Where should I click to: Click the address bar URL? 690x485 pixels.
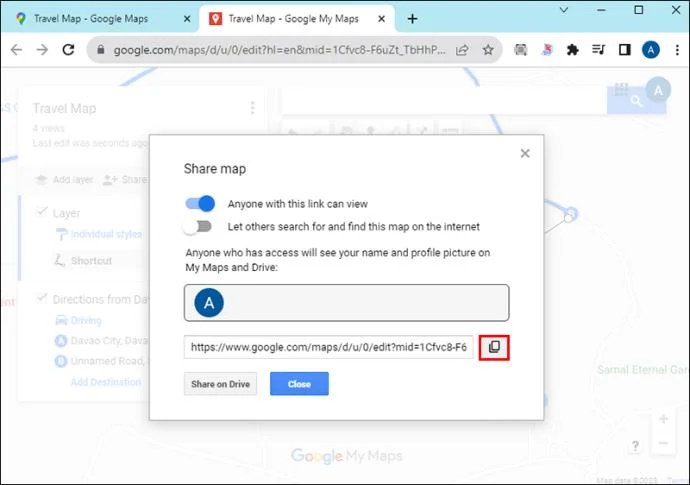pos(279,50)
